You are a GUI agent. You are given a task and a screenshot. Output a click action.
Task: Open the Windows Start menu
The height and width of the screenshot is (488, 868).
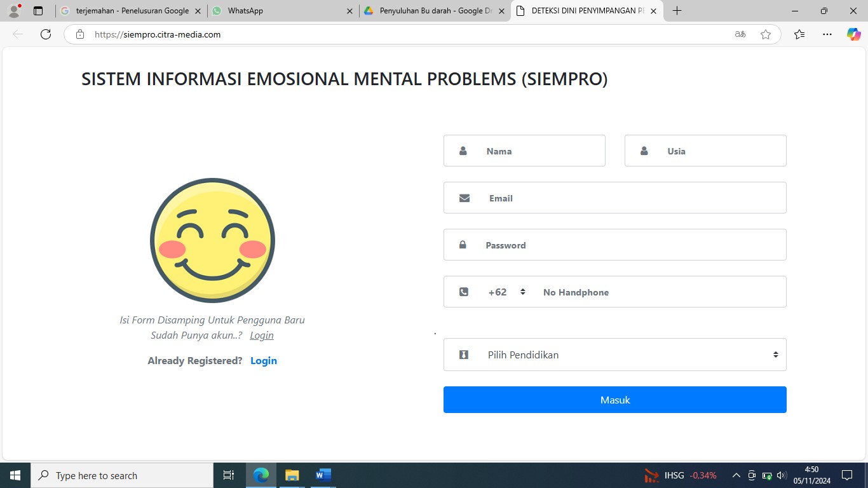15,475
